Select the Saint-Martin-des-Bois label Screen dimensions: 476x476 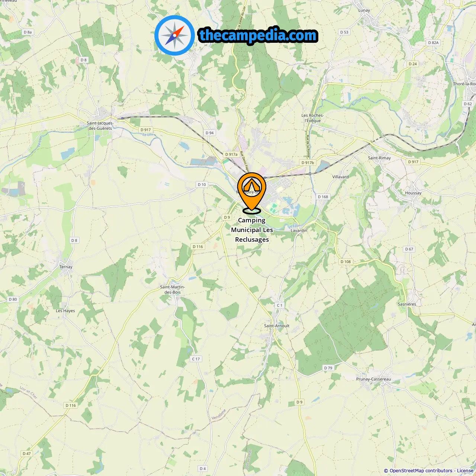173,290
